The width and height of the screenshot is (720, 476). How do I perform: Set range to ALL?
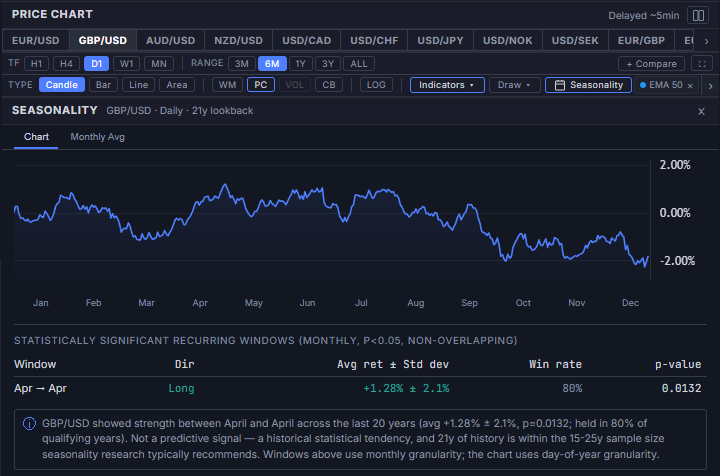359,64
